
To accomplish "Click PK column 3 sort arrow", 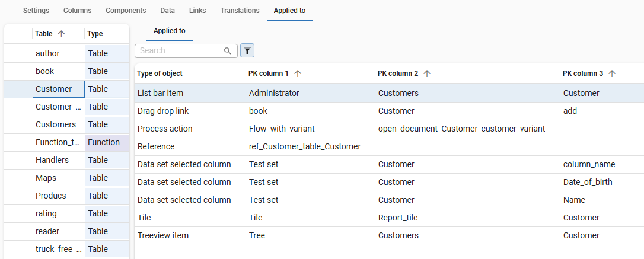I will 612,73.
